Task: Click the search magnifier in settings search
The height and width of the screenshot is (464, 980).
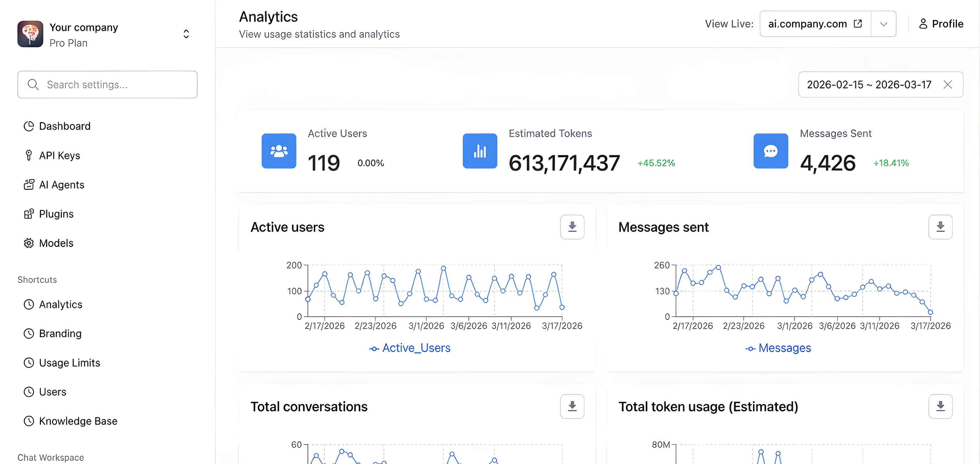Action: [33, 84]
